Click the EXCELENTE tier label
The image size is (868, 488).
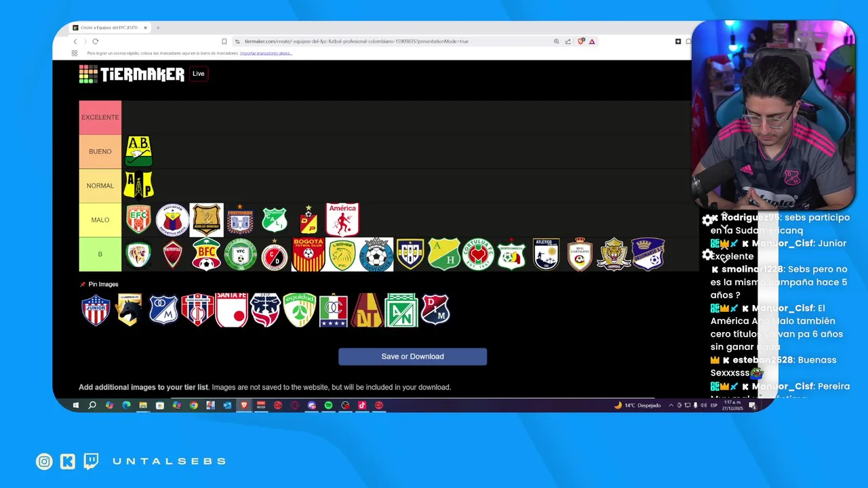pyautogui.click(x=100, y=117)
